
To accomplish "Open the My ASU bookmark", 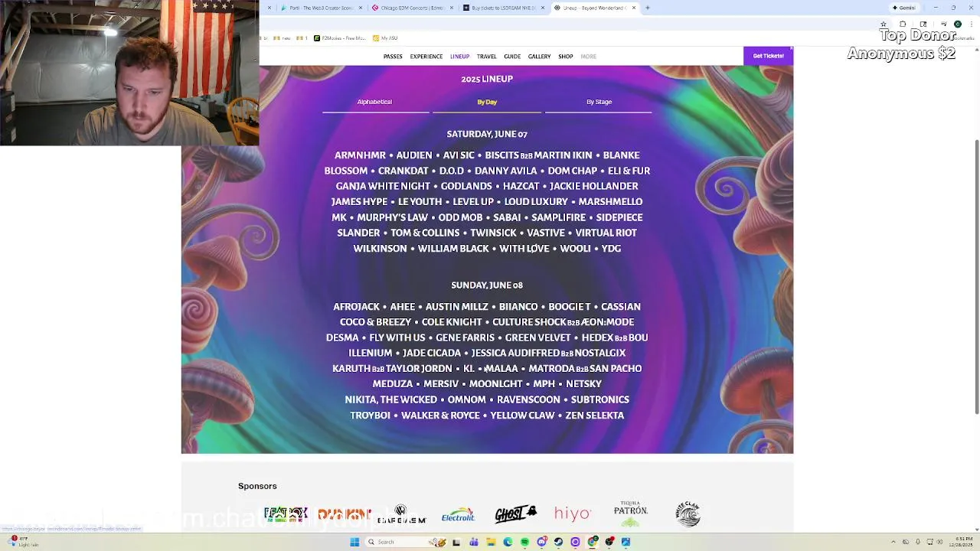I will pos(385,37).
